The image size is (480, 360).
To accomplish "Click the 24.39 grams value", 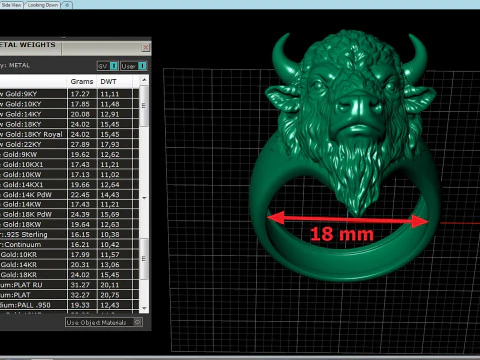I will [x=80, y=214].
